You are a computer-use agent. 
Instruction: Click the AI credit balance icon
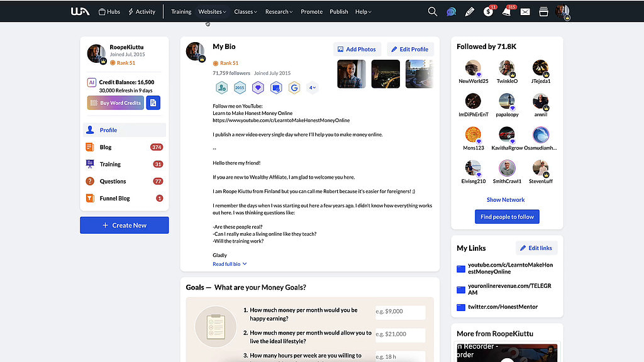[x=92, y=82]
